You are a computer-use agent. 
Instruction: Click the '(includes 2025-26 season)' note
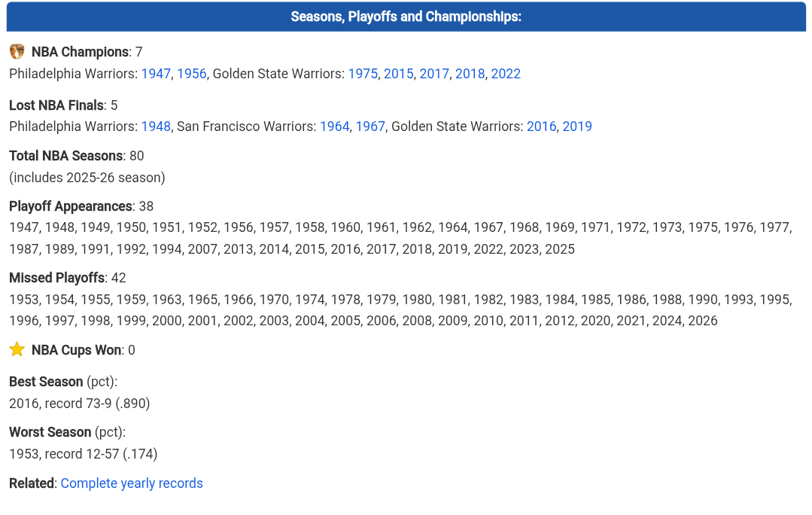pos(87,177)
